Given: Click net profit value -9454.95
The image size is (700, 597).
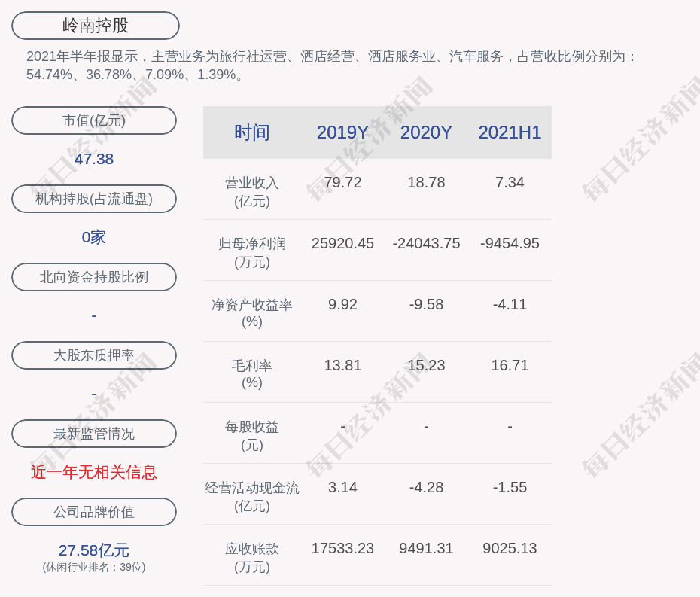Looking at the screenshot, I should point(510,243).
